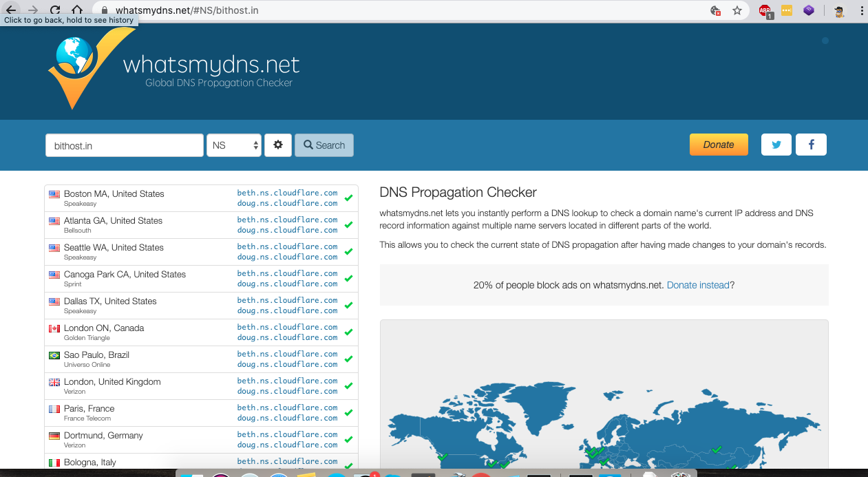
Task: Click the Italy flag beside Bologna
Action: tap(54, 463)
